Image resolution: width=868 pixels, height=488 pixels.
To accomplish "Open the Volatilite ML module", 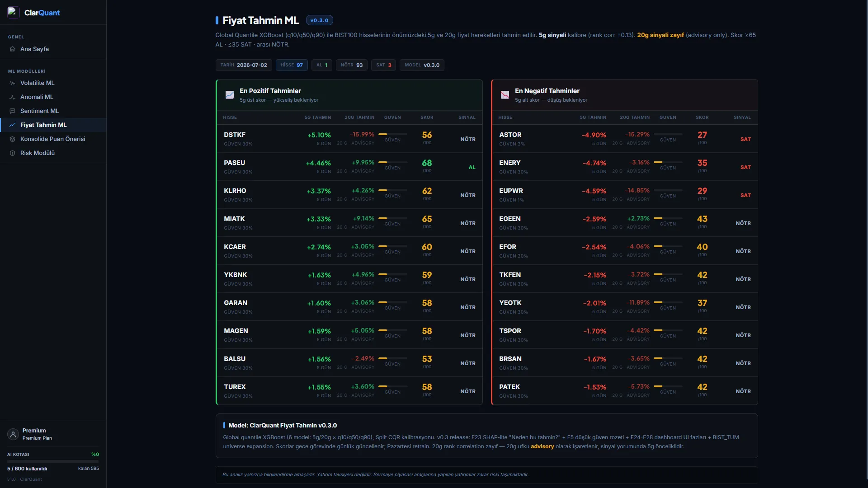I will click(53, 83).
